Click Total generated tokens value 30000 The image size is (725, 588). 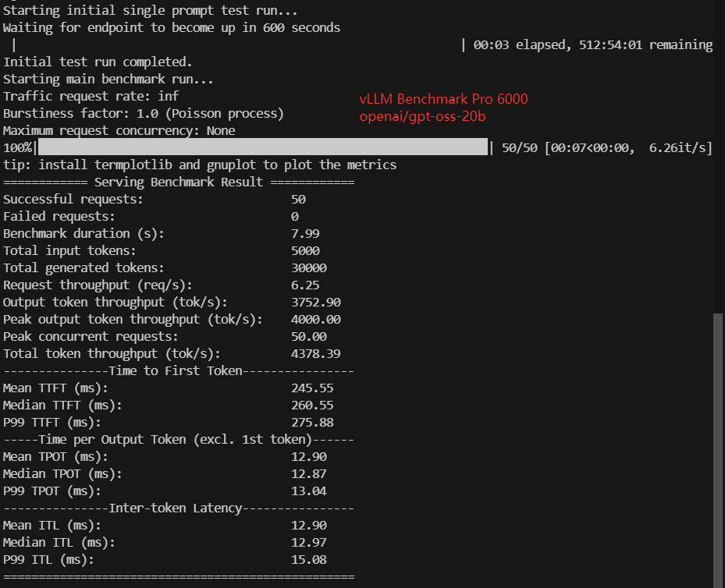point(309,268)
